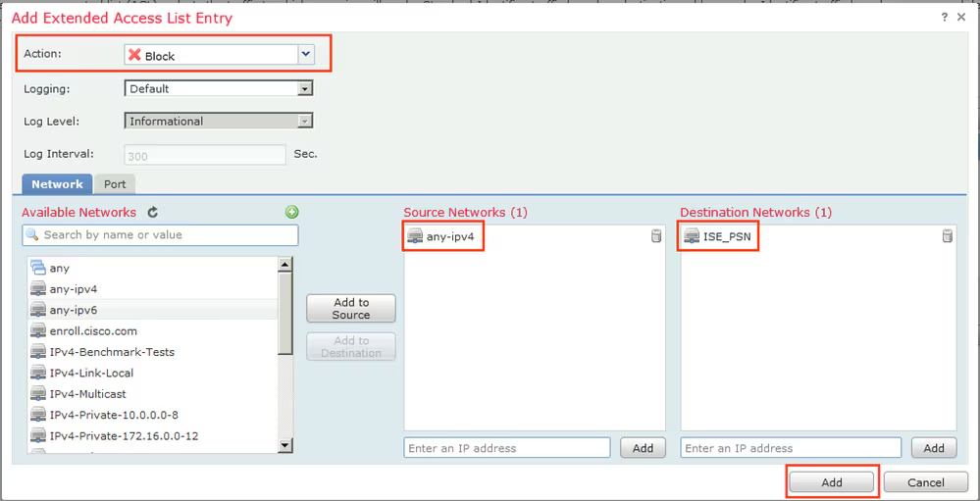Switch to the Port tab

(x=115, y=184)
